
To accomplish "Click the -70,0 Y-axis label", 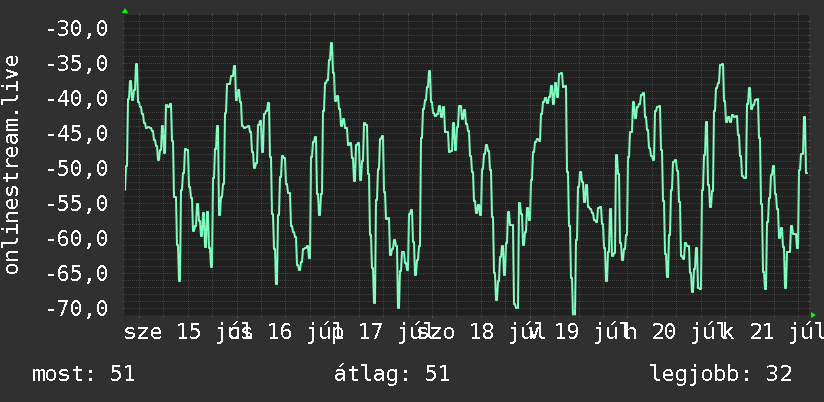I will click(77, 308).
